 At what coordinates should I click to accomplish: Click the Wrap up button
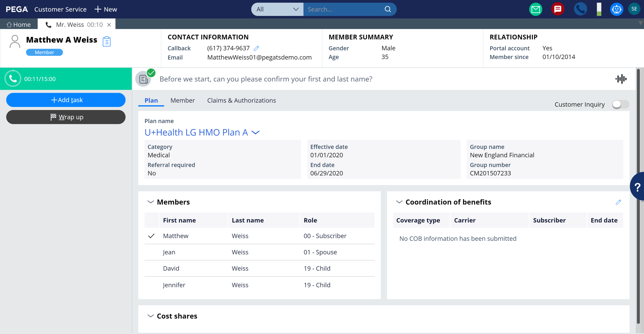click(x=66, y=117)
